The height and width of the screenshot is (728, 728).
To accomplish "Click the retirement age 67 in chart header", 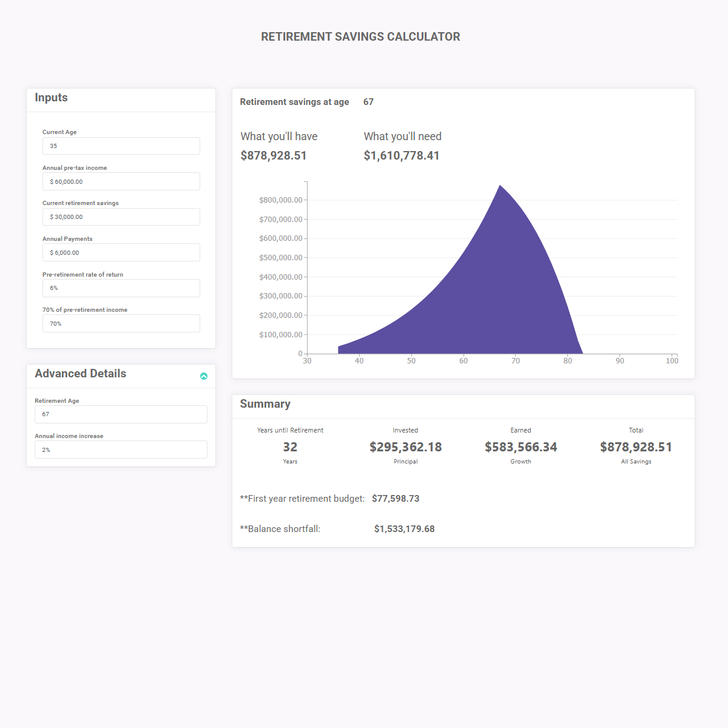I will 368,102.
